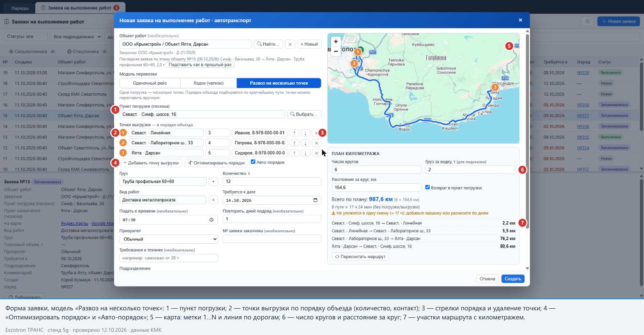Move the Ялта · Дарсан point up

click(x=294, y=153)
